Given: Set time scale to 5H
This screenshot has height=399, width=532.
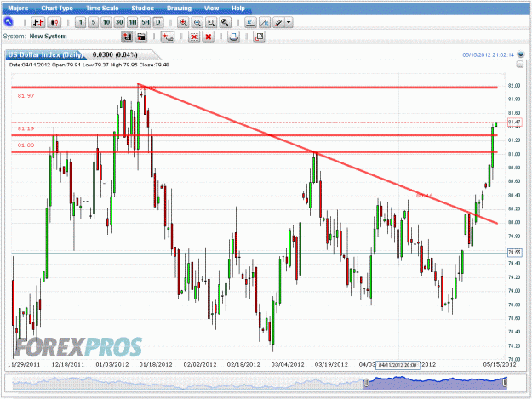Looking at the screenshot, I should (146, 23).
